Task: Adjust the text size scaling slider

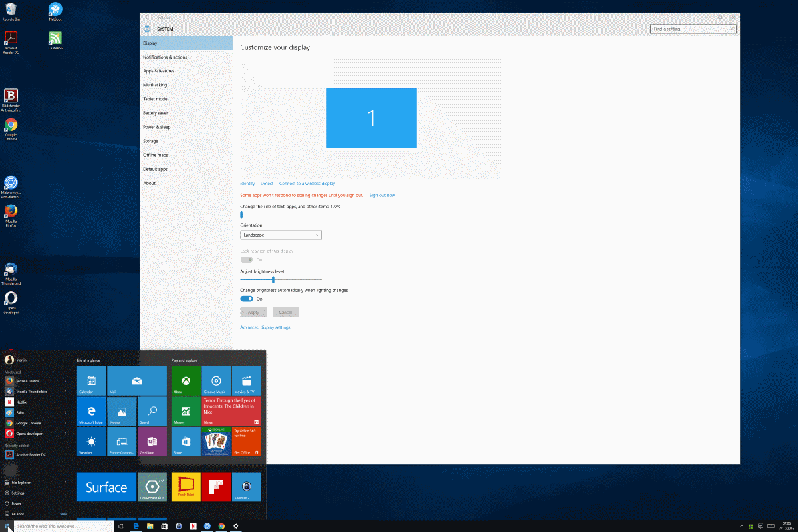Action: (x=281, y=215)
